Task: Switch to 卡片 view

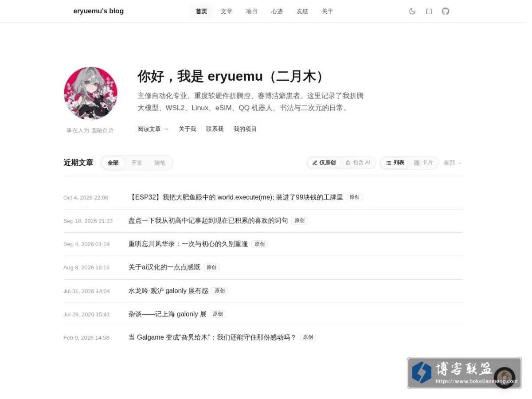Action: (423, 163)
